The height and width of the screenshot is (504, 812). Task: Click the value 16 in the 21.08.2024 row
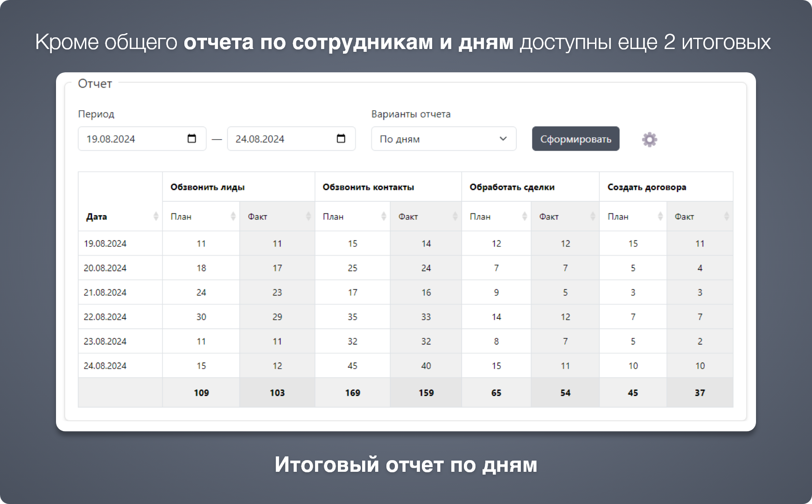coord(426,292)
